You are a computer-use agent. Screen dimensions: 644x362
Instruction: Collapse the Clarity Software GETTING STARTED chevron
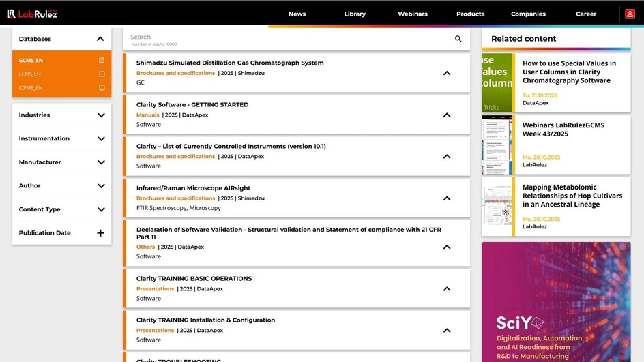point(447,115)
